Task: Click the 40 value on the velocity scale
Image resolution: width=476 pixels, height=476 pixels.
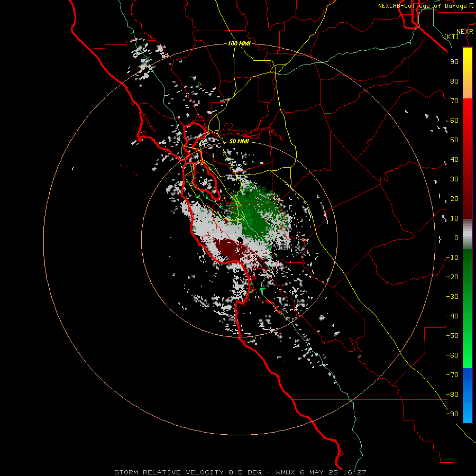Action: (x=454, y=159)
